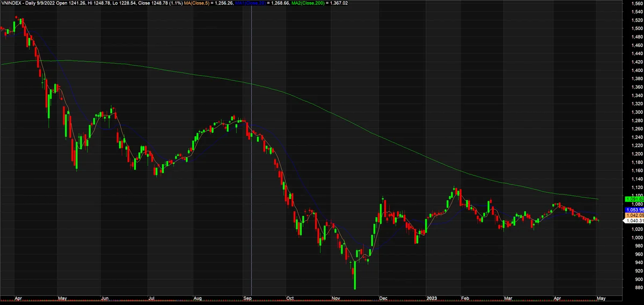The image size is (644, 305).
Task: Select the Lo 1228.54 value in header
Action: click(x=125, y=3)
